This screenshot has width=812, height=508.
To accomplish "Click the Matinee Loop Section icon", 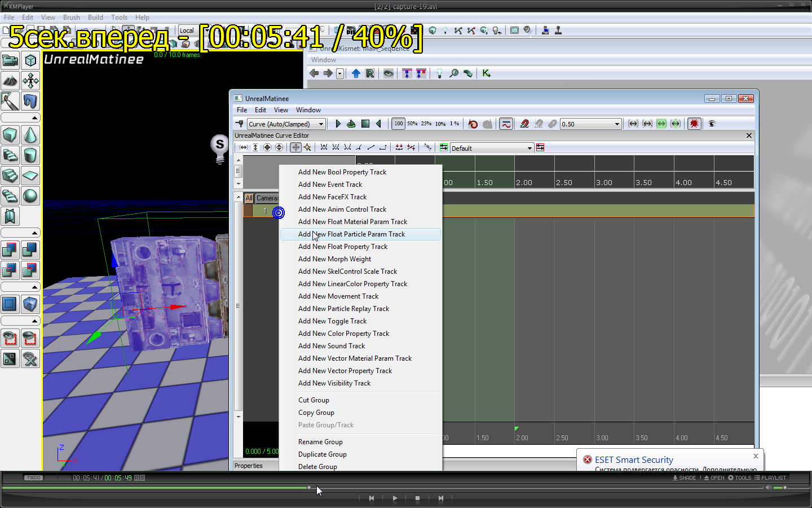I will pyautogui.click(x=351, y=124).
